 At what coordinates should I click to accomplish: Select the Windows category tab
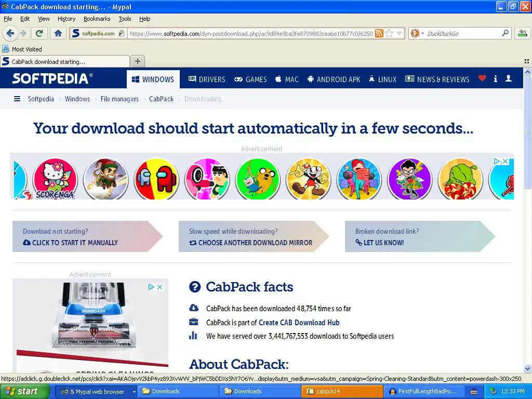click(153, 79)
